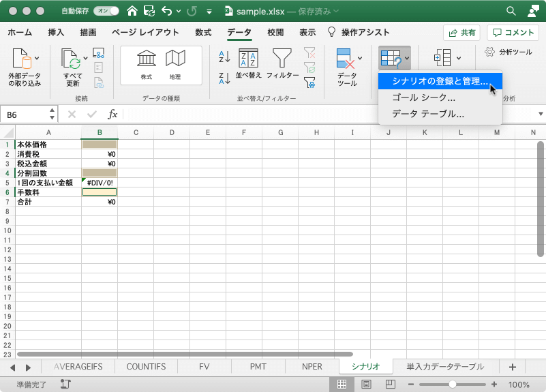546x392 pixels.
Task: Choose Data Table menu item
Action: [x=440, y=114]
